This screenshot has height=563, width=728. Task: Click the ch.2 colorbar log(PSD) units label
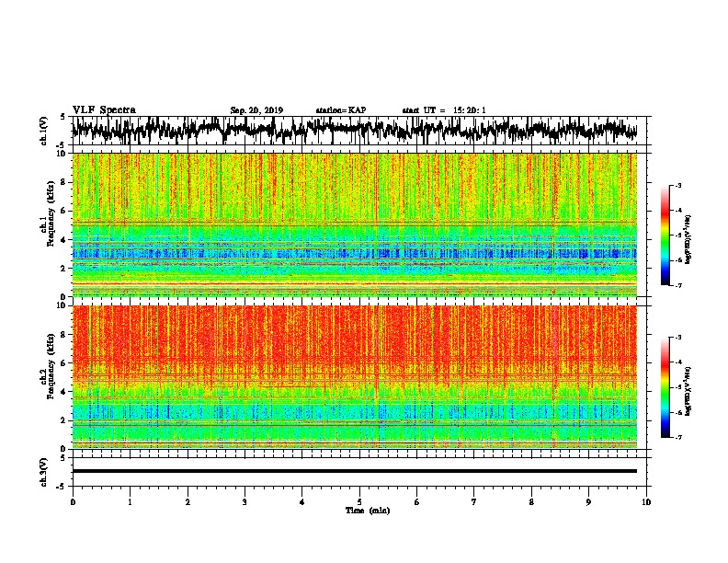point(688,391)
